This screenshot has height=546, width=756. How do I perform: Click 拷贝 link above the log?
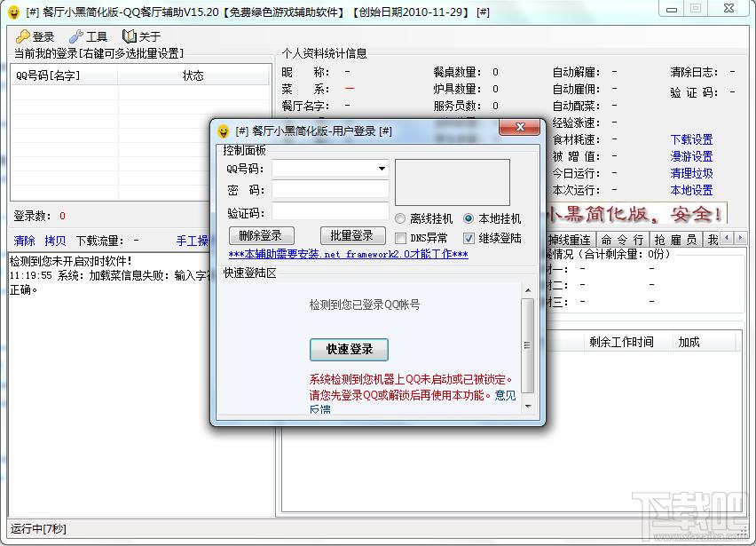[x=55, y=241]
